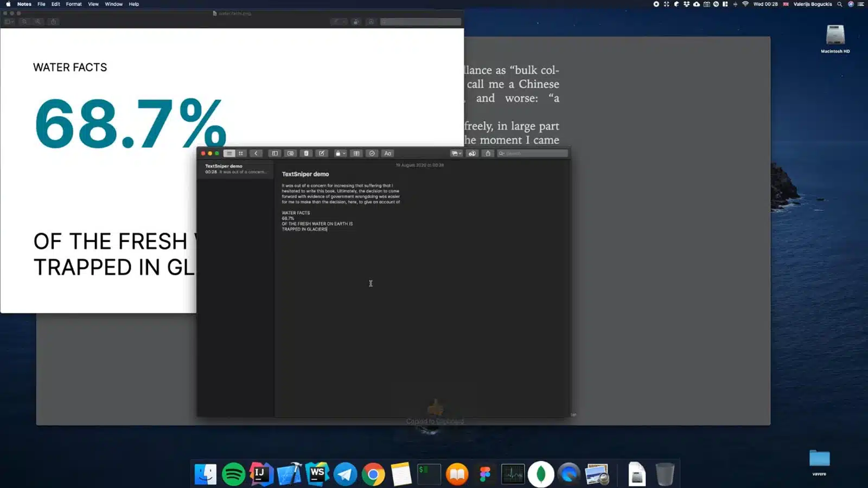Open Telegram from the Dock
Image resolution: width=868 pixels, height=488 pixels.
345,473
